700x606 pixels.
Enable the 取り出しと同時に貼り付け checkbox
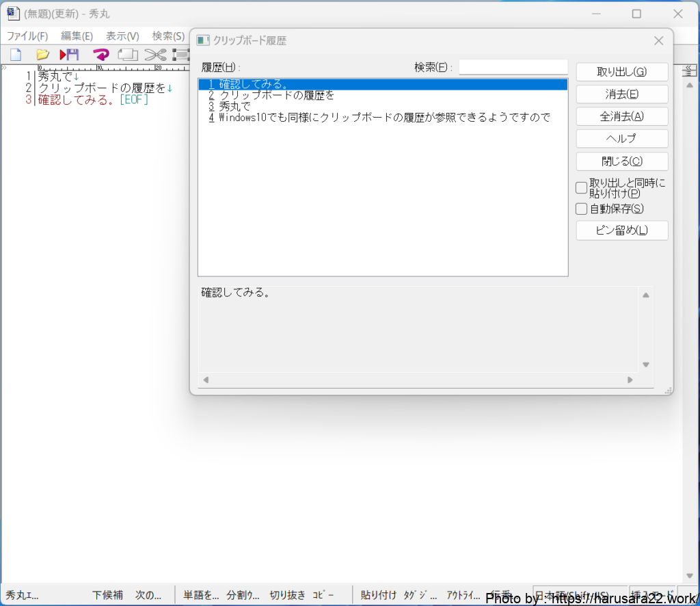tap(582, 187)
